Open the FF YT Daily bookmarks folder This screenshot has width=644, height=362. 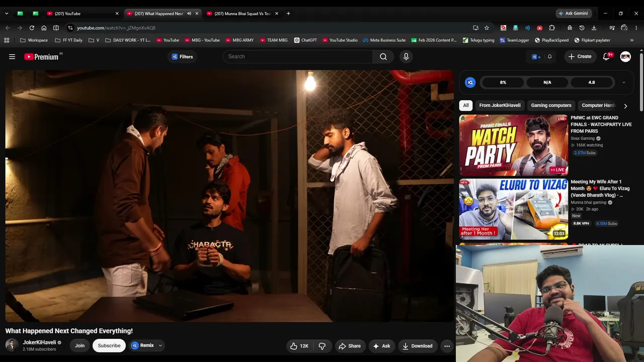pos(68,40)
